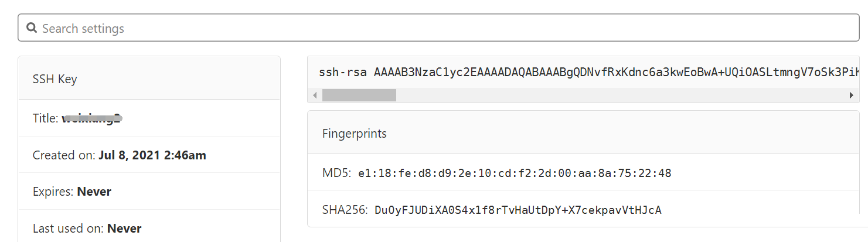Screen dimensions: 868x242
Task: Click the SSH Key panel header
Action: pyautogui.click(x=149, y=78)
